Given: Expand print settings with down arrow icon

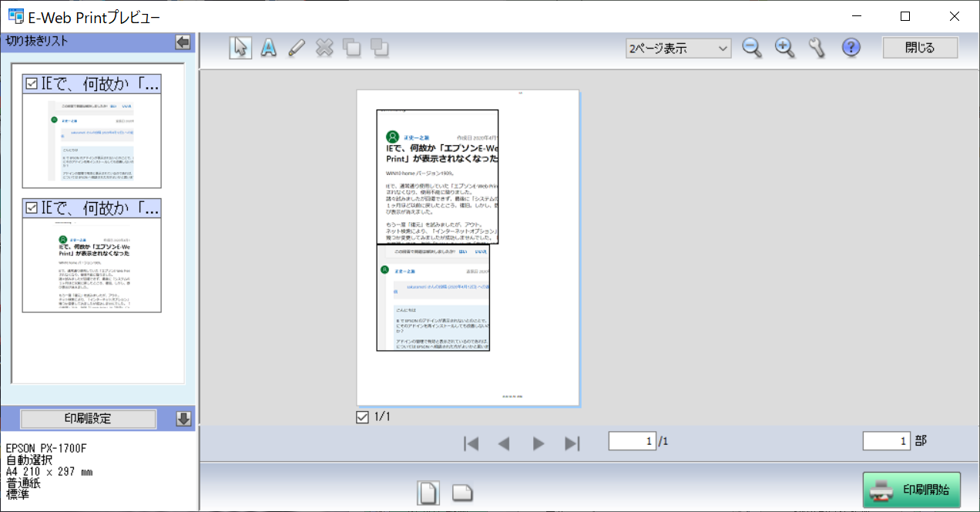Looking at the screenshot, I should tap(183, 419).
